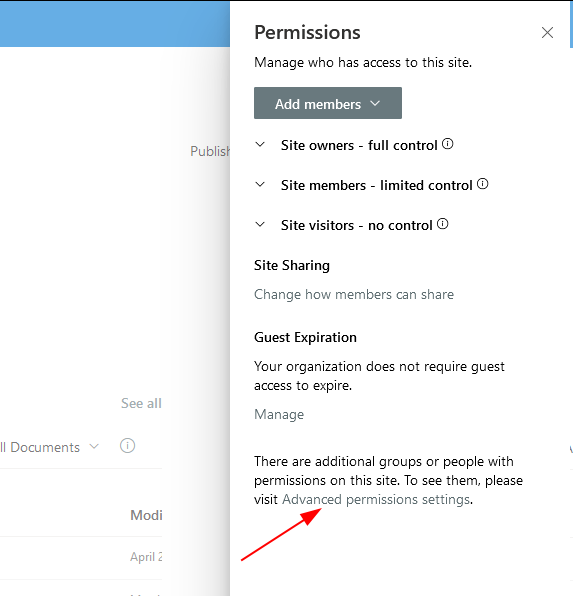This screenshot has width=573, height=596.
Task: Open the Add members dropdown
Action: click(x=328, y=103)
